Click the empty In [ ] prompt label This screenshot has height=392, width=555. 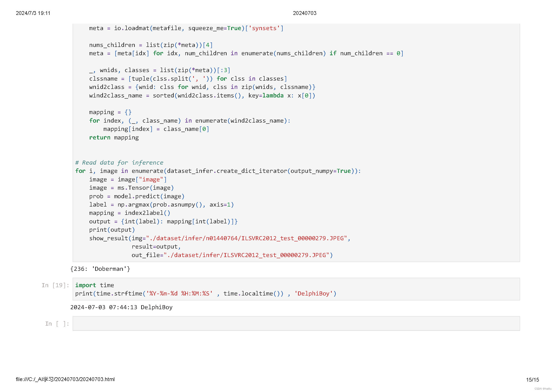(57, 323)
